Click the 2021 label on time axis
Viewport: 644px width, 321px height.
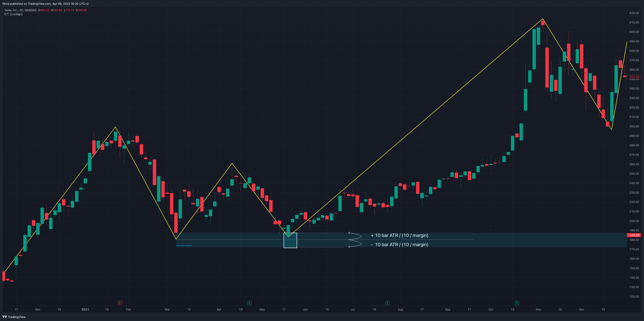(85, 309)
